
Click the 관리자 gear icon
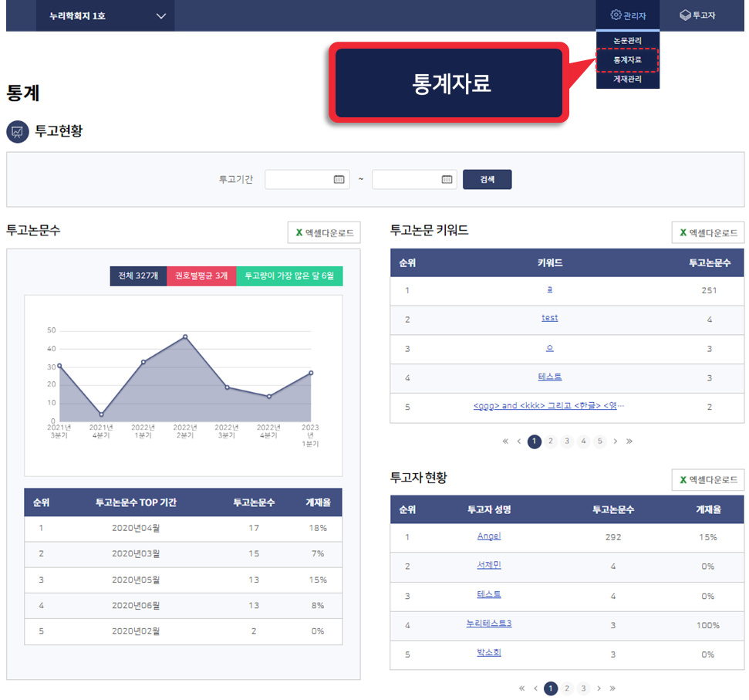[x=616, y=15]
